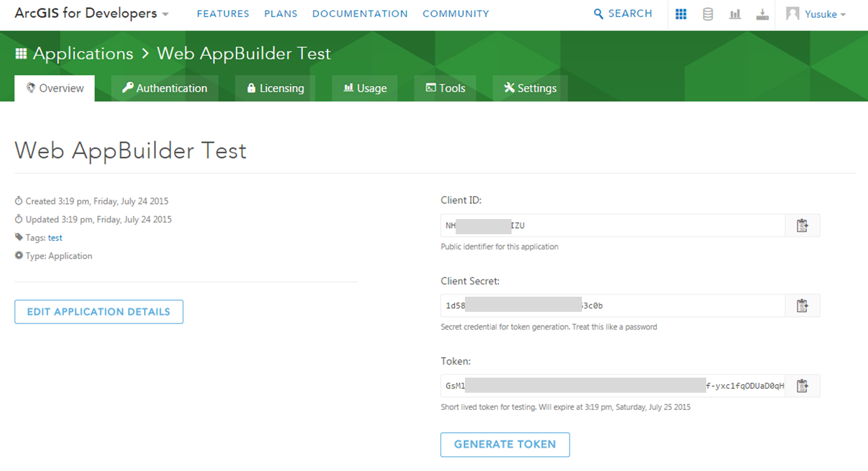Viewport: 868px width, 471px height.
Task: Click the search magnifier icon
Action: (598, 14)
